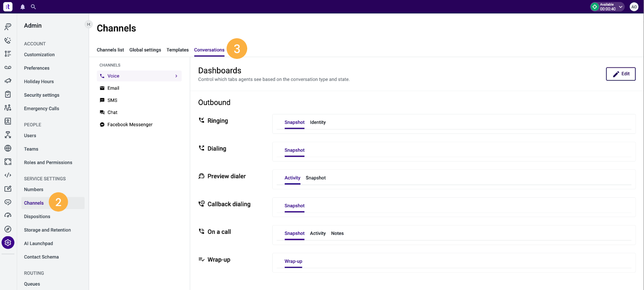This screenshot has height=290, width=644.
Task: Select Notes tab in On a call row
Action: point(337,234)
